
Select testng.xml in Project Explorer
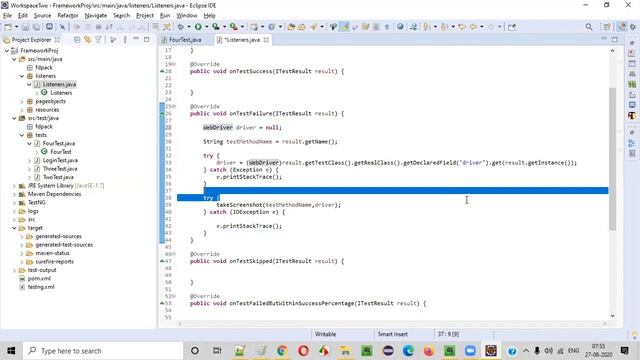coord(41,287)
